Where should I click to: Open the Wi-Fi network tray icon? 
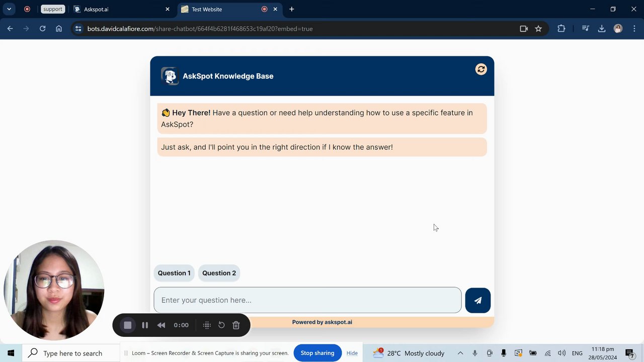coord(547,353)
